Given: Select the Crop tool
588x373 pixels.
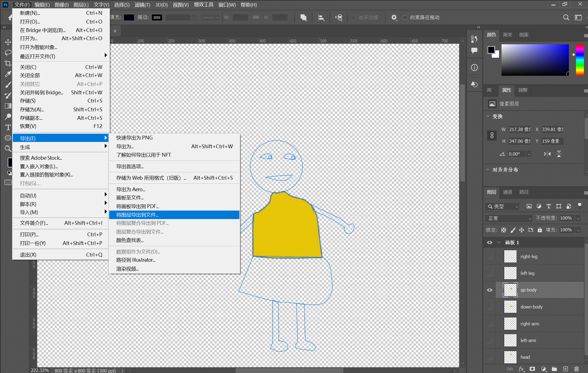Looking at the screenshot, I should 8,63.
